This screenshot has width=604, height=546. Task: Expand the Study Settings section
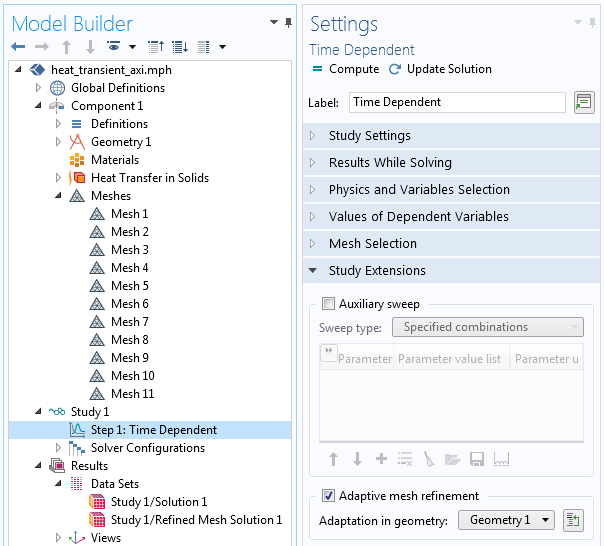pos(369,136)
